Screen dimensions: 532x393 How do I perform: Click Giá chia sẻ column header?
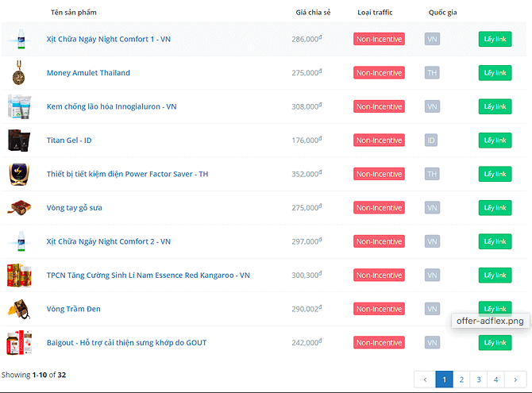(313, 13)
